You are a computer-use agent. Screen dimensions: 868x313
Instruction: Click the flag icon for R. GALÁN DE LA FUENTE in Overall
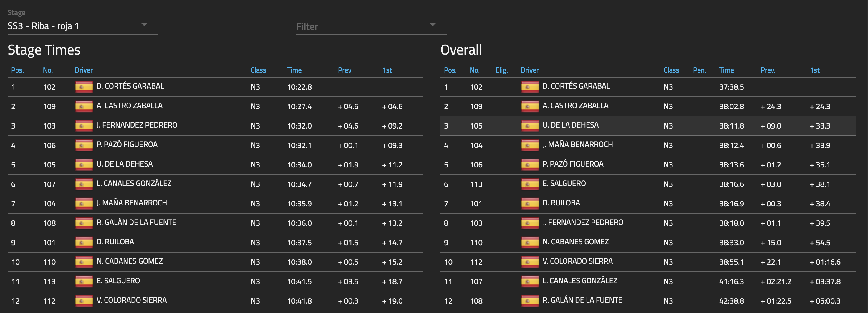[530, 301]
